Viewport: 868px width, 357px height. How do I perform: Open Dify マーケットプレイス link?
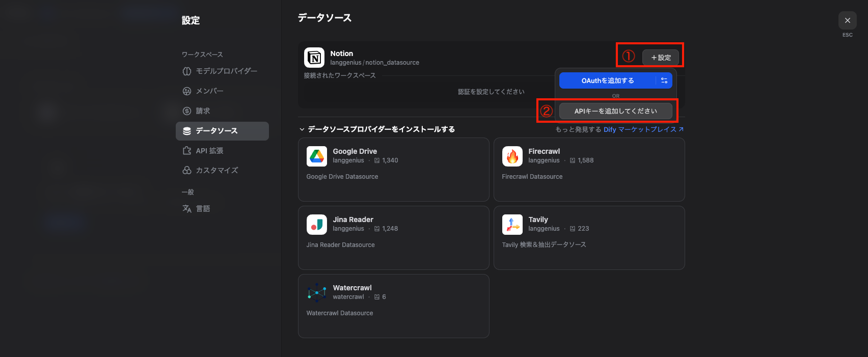point(644,129)
